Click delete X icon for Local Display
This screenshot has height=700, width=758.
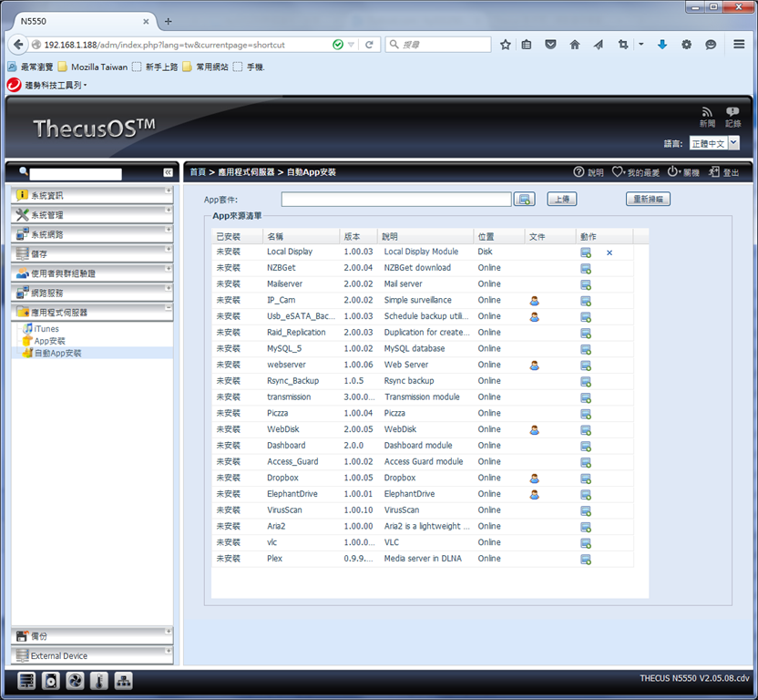point(609,252)
